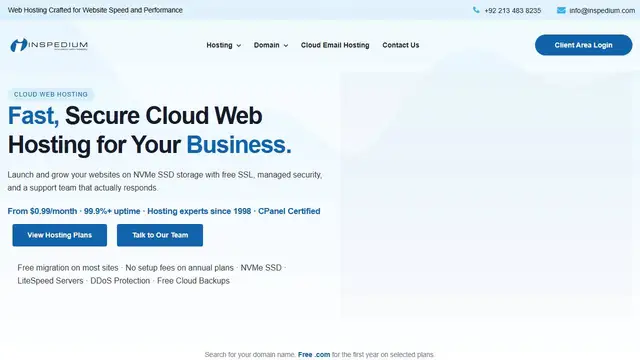The image size is (640, 360).
Task: Call the phone number +92 213 483 8235
Action: (x=513, y=11)
